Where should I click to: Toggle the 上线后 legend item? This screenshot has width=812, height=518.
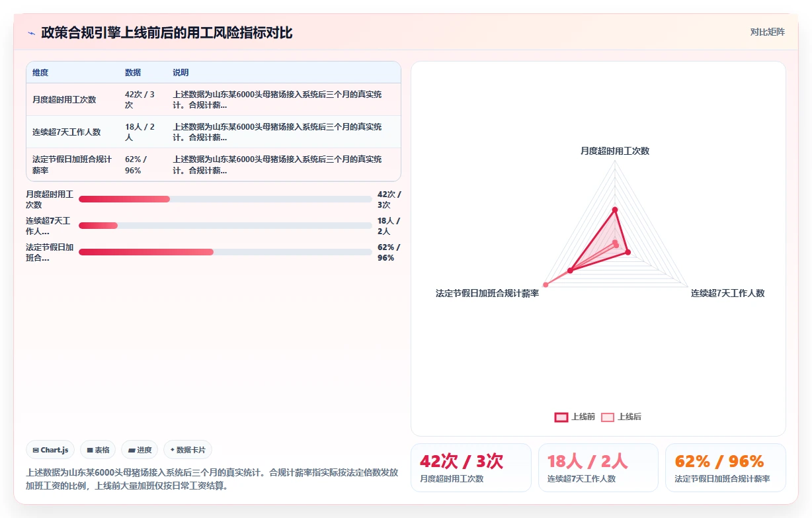coord(621,417)
